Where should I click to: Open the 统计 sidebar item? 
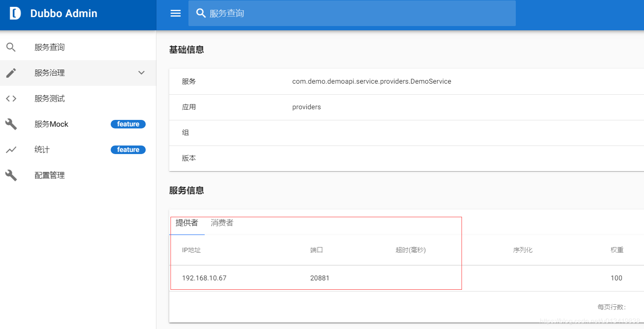(x=78, y=150)
